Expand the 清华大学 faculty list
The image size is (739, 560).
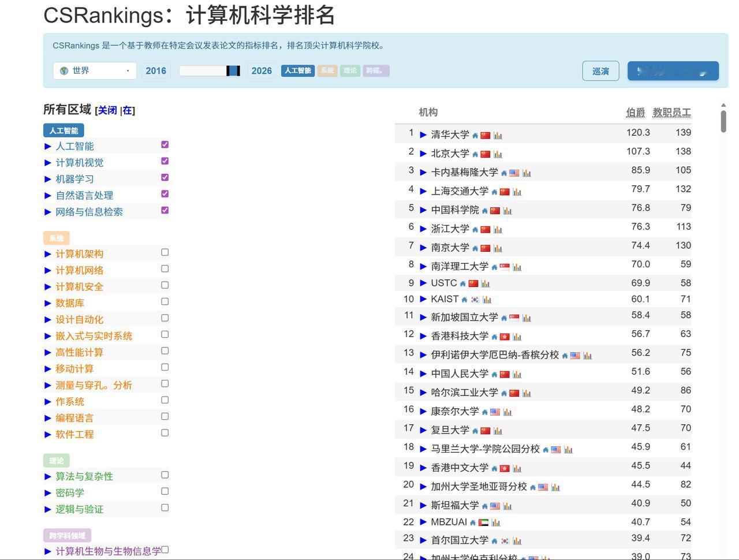[423, 135]
